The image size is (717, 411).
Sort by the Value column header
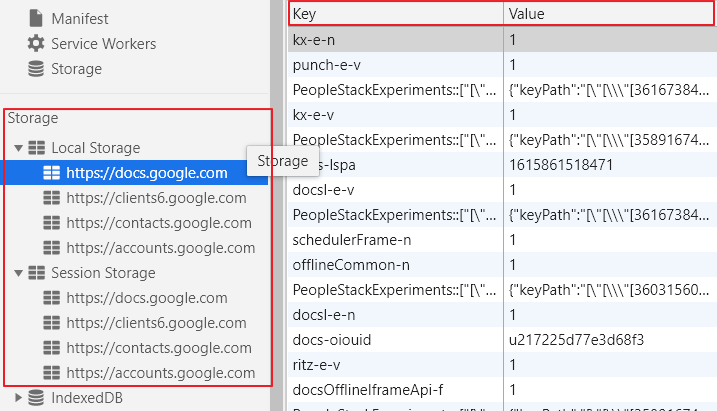click(x=609, y=14)
